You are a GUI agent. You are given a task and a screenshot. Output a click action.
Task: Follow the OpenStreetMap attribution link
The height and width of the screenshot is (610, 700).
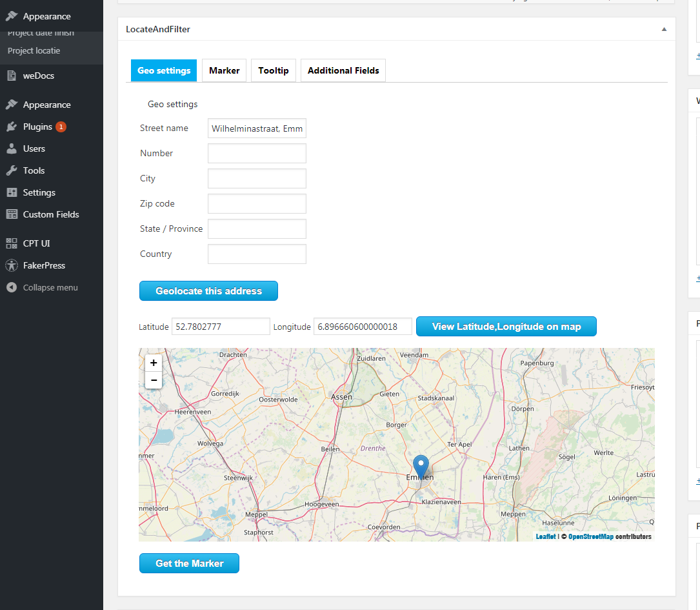(590, 536)
